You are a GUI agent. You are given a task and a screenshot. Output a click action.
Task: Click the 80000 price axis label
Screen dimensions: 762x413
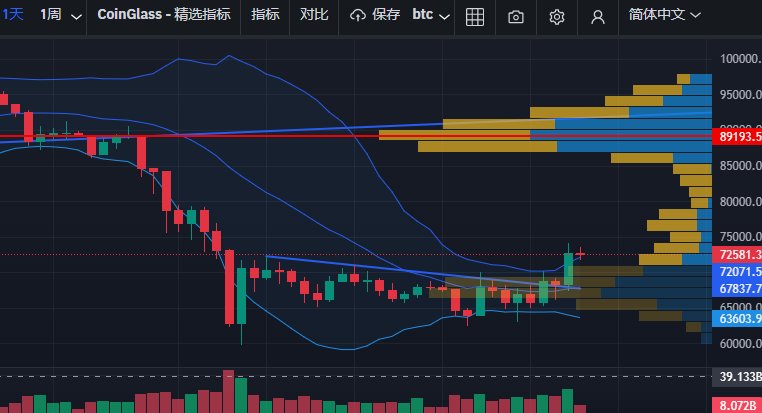(x=741, y=201)
